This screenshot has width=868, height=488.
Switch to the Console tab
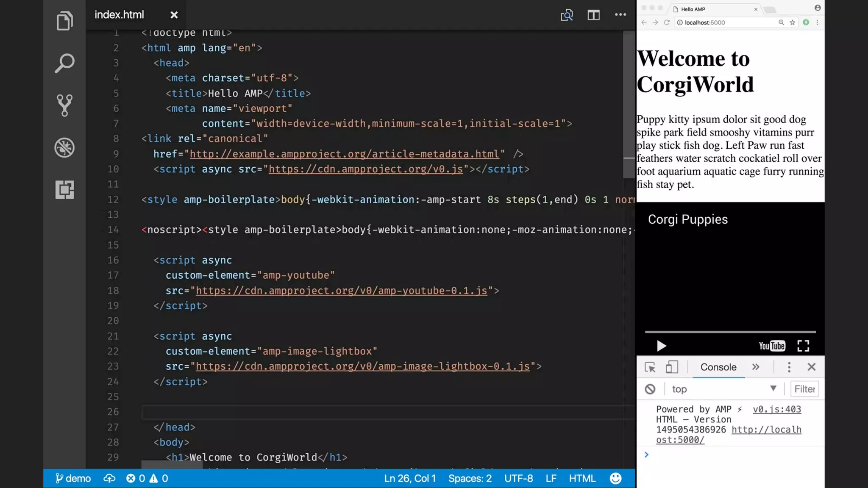point(718,367)
